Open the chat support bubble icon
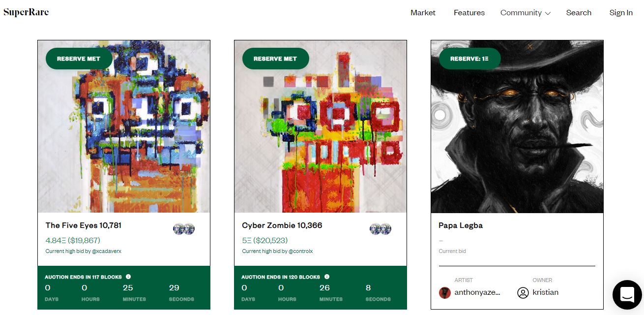 pyautogui.click(x=627, y=295)
